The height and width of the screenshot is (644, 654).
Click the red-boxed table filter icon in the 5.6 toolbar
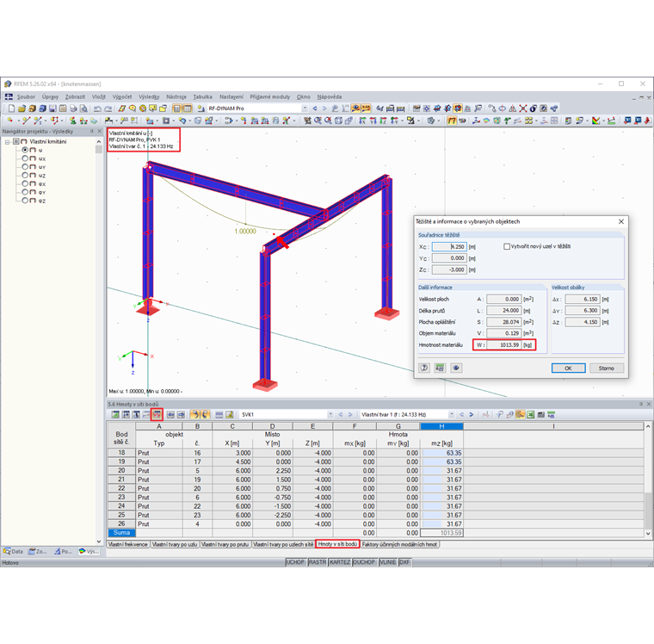[157, 414]
